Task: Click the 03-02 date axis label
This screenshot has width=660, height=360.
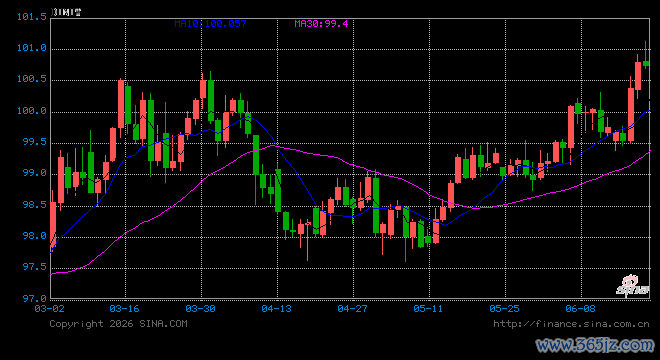Action: (49, 309)
